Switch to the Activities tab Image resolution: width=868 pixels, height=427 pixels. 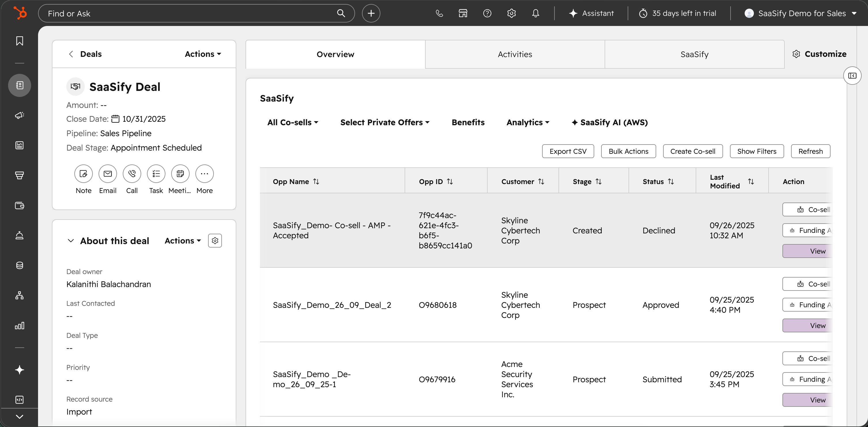click(x=515, y=54)
